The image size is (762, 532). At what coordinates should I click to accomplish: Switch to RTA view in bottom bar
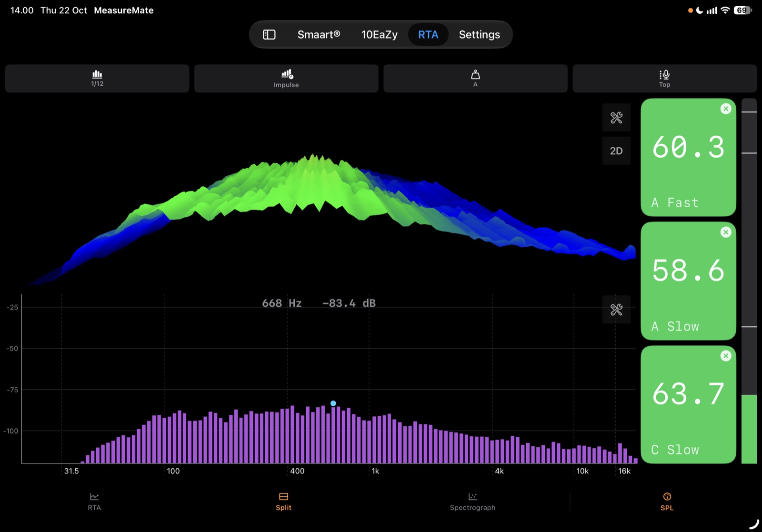(x=94, y=502)
